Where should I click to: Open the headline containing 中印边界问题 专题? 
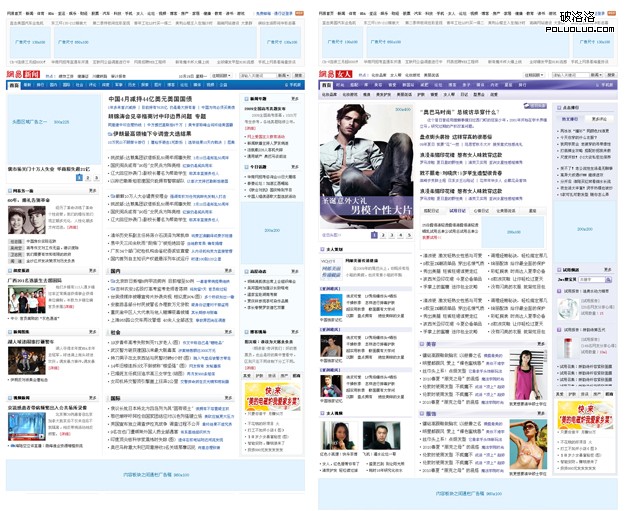coord(157,116)
